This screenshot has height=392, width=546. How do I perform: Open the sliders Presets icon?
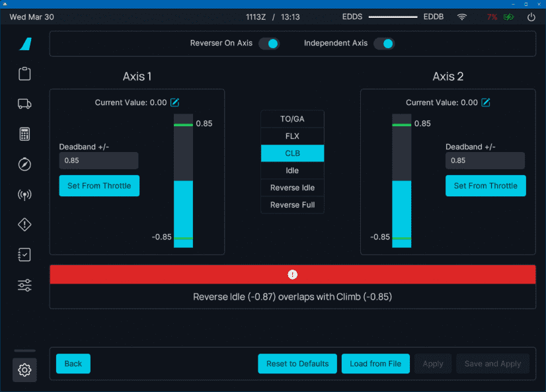click(x=24, y=286)
